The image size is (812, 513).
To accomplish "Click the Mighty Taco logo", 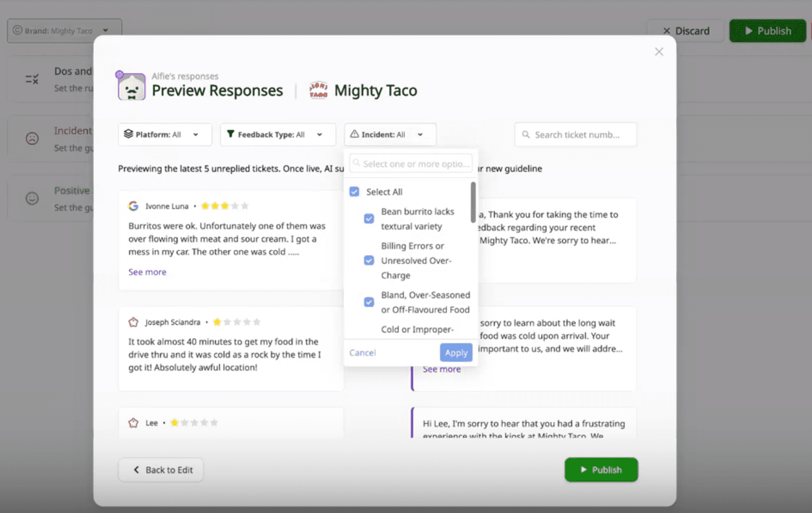I will coord(318,90).
